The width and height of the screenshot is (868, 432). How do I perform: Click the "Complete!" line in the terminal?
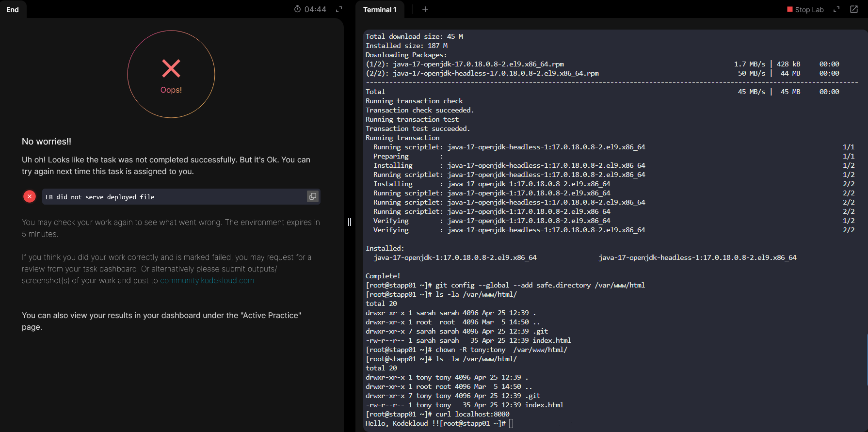383,276
